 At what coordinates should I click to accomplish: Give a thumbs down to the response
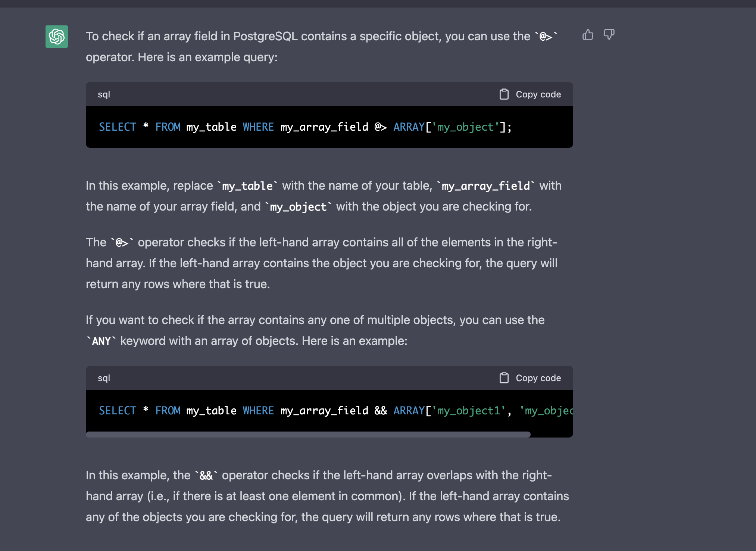(x=609, y=34)
